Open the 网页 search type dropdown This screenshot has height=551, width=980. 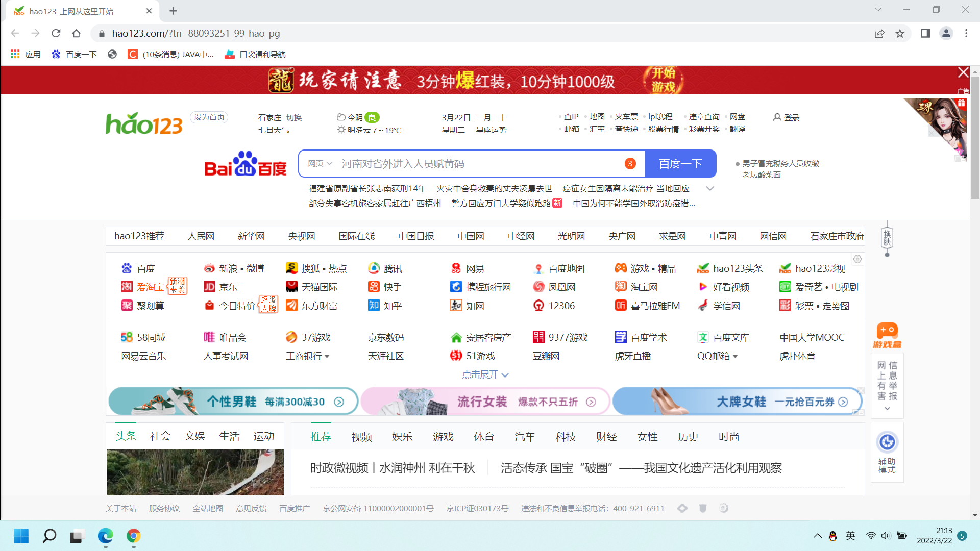(x=320, y=164)
